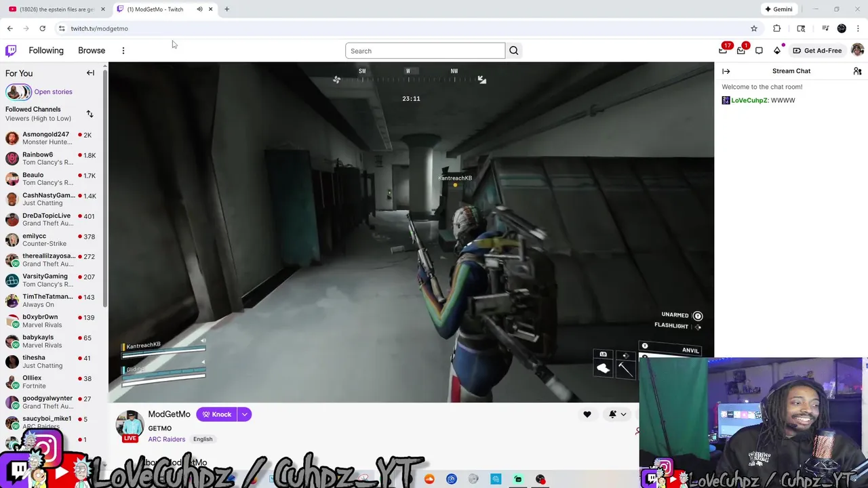Click the Gemini button
This screenshot has height=488, width=868.
(x=778, y=9)
